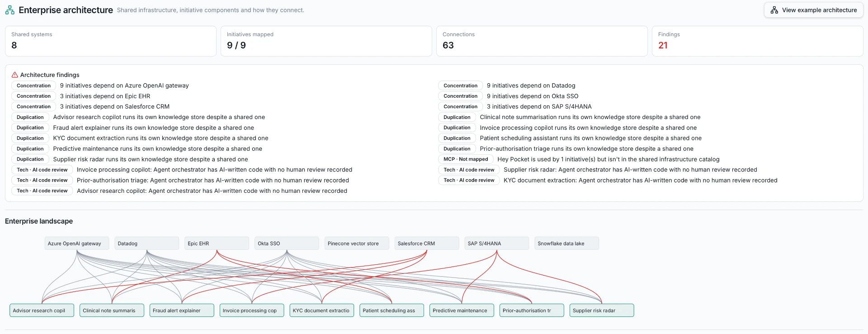The image size is (868, 334).
Task: Select the Okta SSO node
Action: (x=287, y=243)
